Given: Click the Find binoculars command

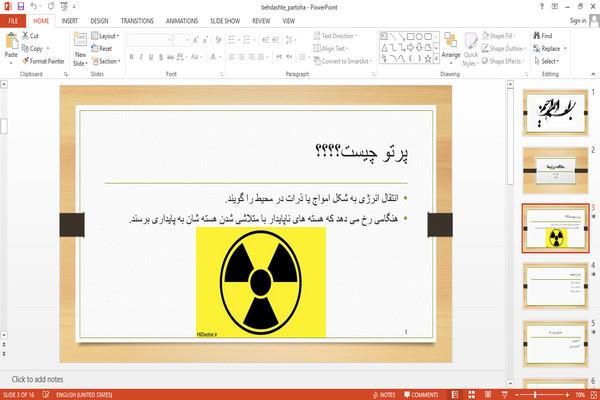Looking at the screenshot, I should pos(543,36).
